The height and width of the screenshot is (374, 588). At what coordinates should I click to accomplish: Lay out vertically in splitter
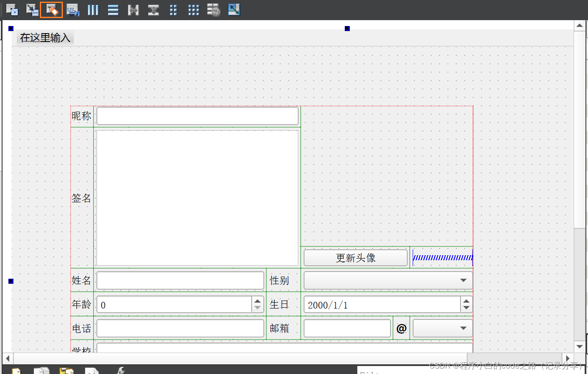point(154,10)
